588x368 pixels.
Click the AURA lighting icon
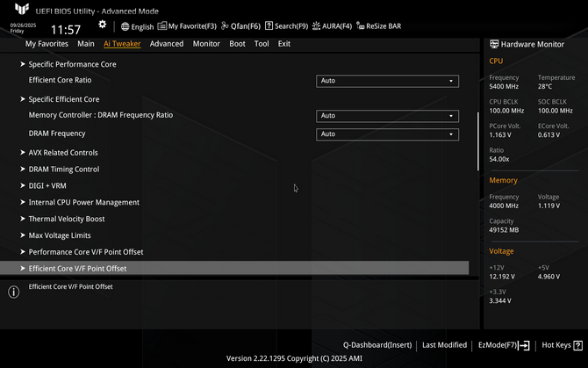coord(316,25)
